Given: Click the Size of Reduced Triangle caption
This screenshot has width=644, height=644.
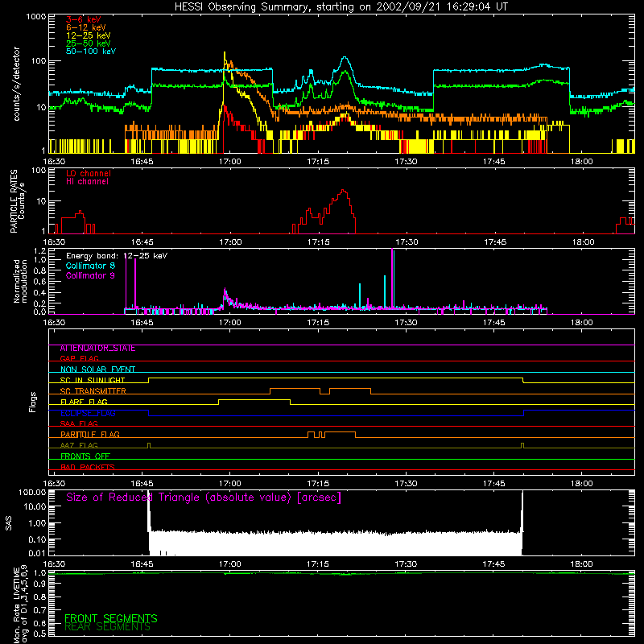Looking at the screenshot, I should coord(204,497).
